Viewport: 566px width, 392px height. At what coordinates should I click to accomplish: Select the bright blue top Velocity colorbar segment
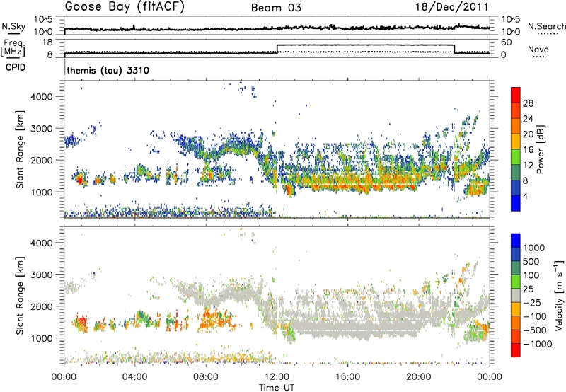tap(516, 241)
